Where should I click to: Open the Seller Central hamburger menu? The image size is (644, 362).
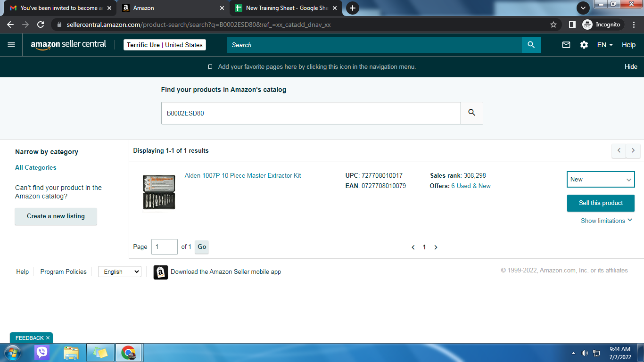point(11,45)
